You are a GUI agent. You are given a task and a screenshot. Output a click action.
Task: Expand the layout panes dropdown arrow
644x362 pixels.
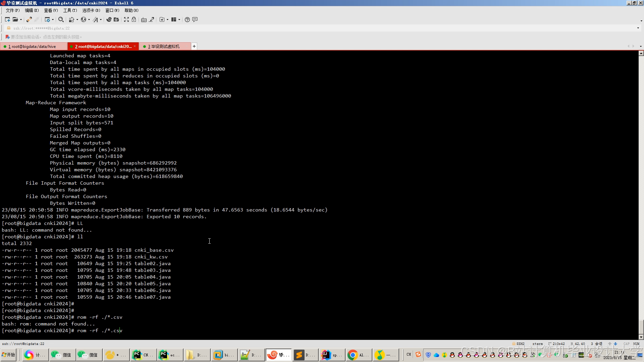point(179,19)
